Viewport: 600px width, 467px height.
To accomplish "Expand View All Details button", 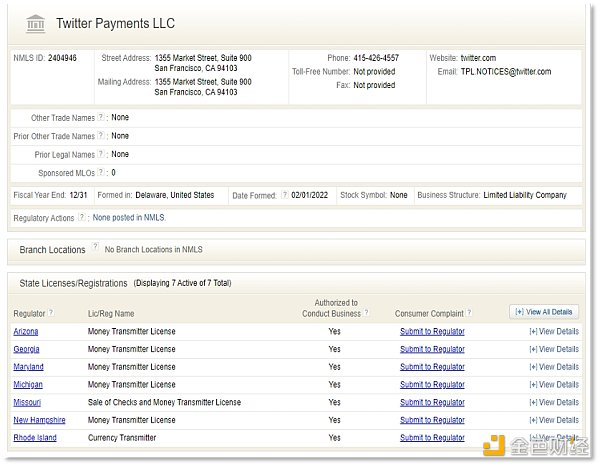I will 543,312.
